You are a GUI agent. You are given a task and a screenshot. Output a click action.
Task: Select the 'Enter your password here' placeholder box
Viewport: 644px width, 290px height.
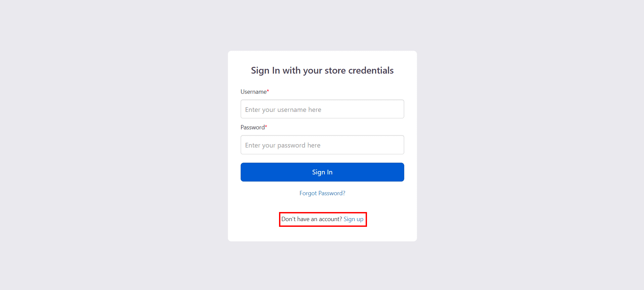point(322,144)
